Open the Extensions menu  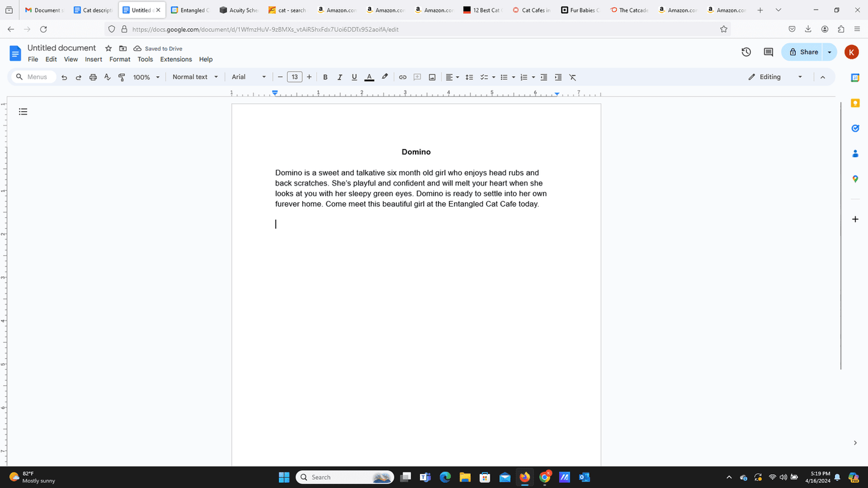click(176, 59)
